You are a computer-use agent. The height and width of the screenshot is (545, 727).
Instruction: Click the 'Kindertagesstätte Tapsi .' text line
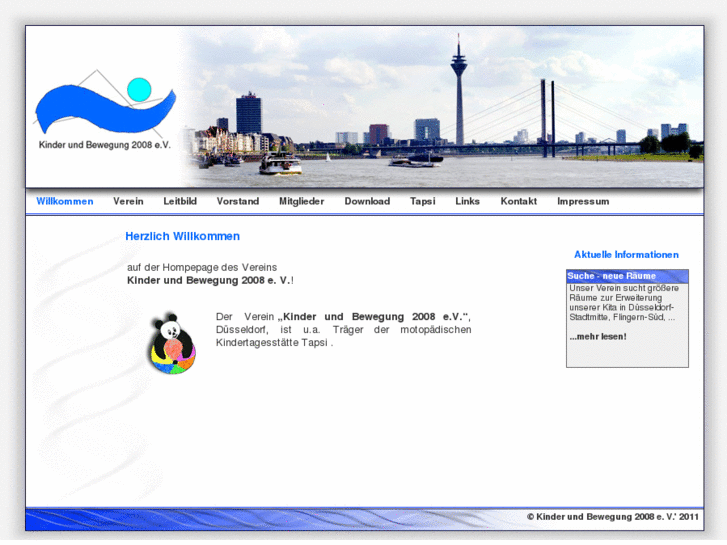point(274,343)
